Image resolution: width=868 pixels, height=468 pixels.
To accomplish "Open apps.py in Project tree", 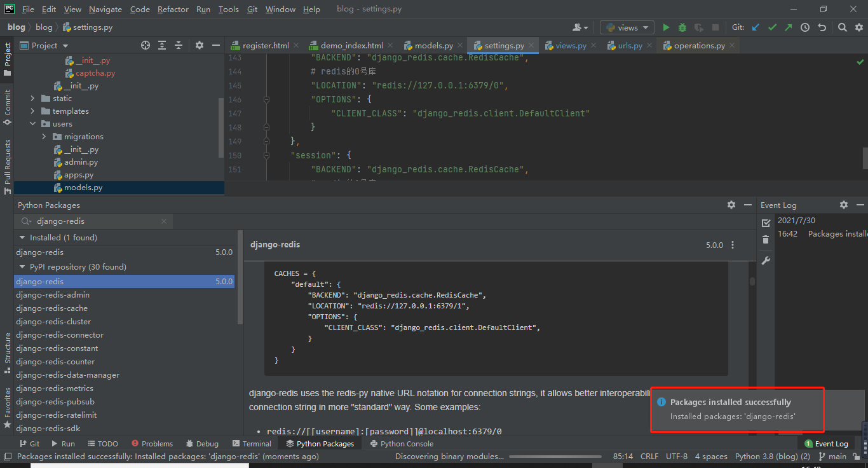I will (78, 175).
